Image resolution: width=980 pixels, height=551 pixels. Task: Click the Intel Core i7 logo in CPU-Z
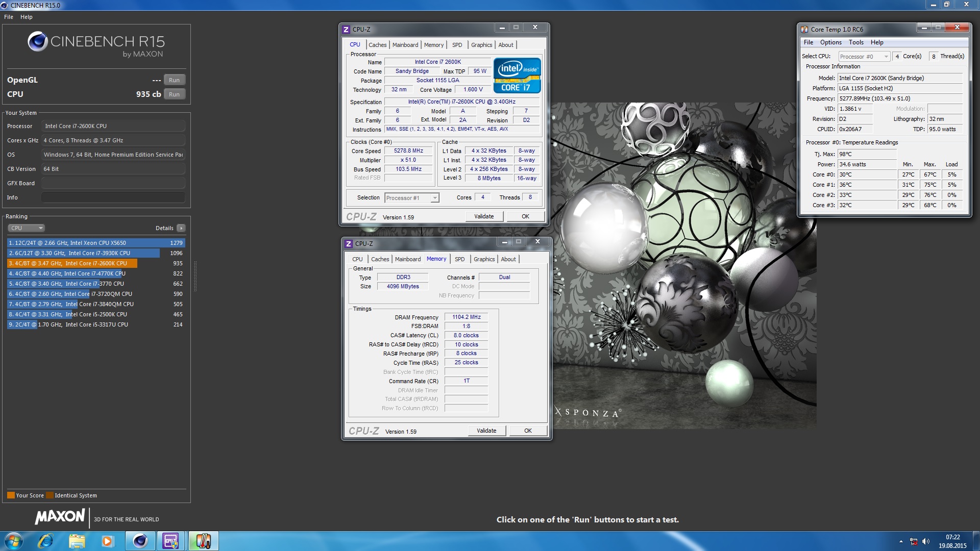517,76
